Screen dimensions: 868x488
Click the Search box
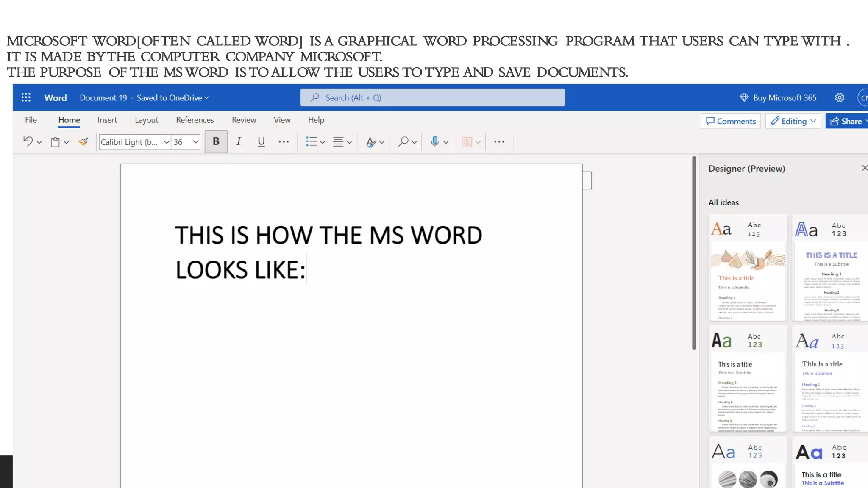(432, 97)
